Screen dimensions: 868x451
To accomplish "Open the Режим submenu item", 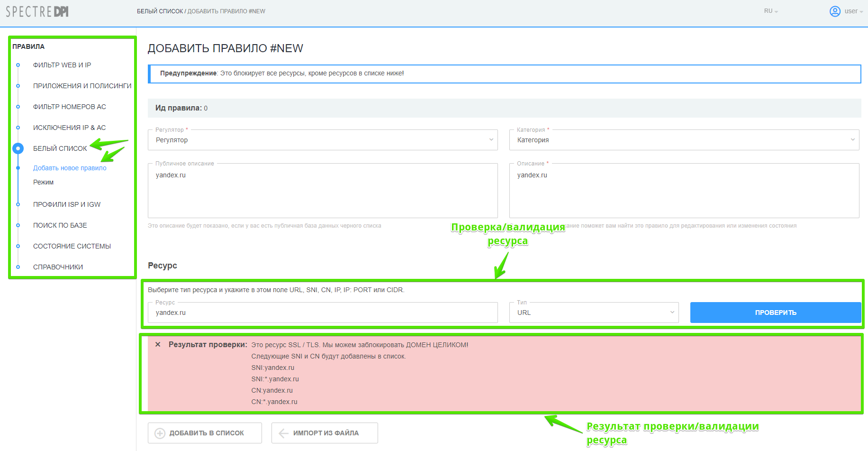I will (44, 182).
